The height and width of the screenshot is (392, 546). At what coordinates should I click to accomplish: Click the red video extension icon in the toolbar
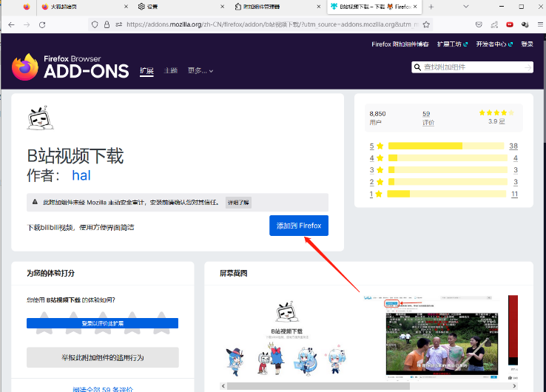point(510,24)
